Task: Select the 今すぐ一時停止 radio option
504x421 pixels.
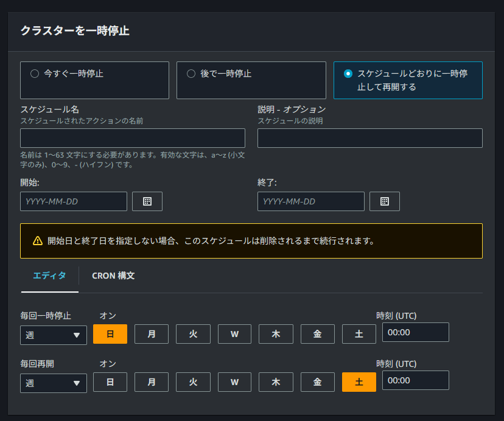Action: click(x=35, y=73)
